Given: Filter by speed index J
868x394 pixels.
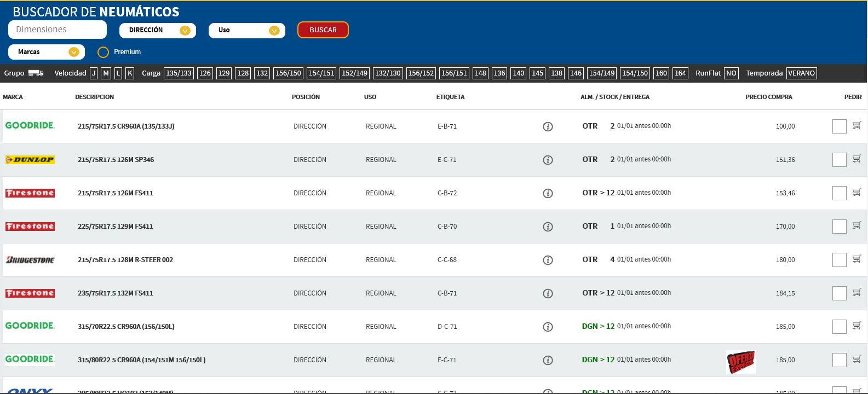Looking at the screenshot, I should click(94, 73).
